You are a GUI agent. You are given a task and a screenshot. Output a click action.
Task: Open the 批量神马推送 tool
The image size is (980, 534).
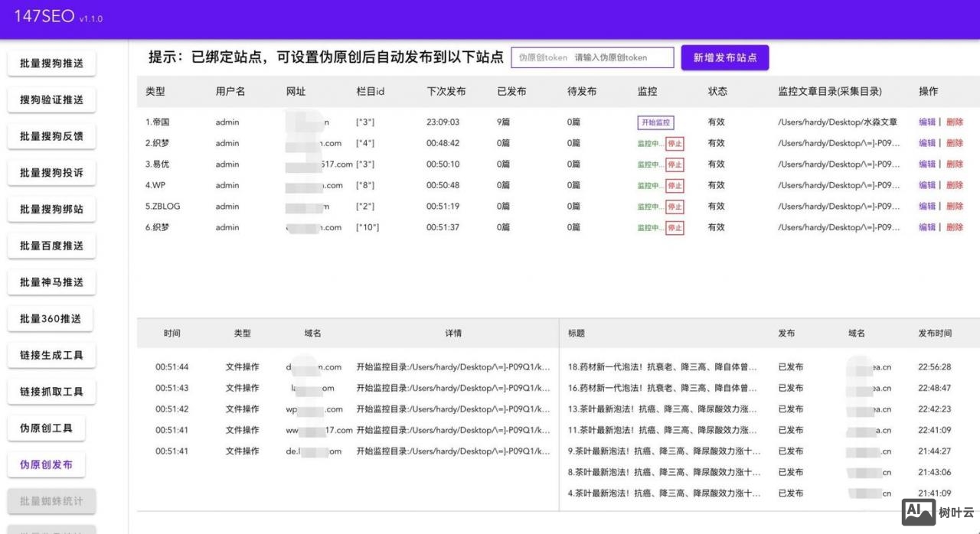point(51,282)
